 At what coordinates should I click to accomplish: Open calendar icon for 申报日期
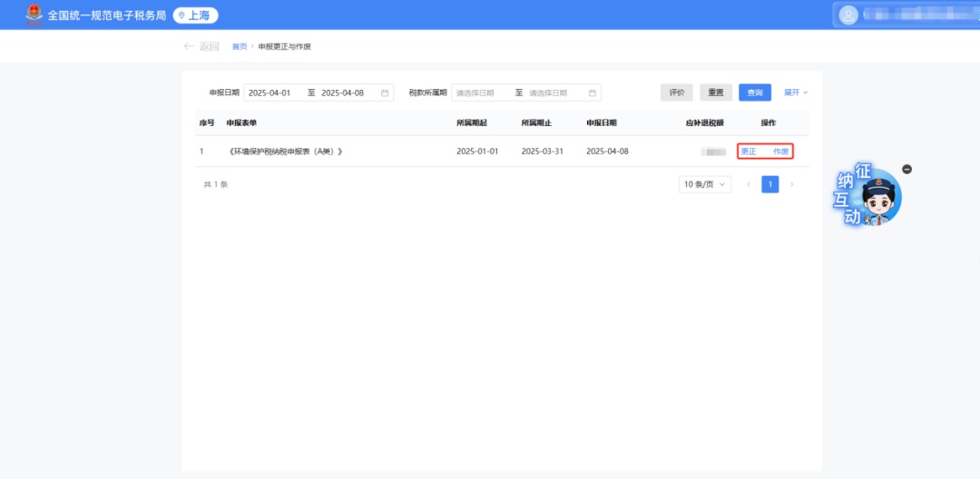[385, 93]
